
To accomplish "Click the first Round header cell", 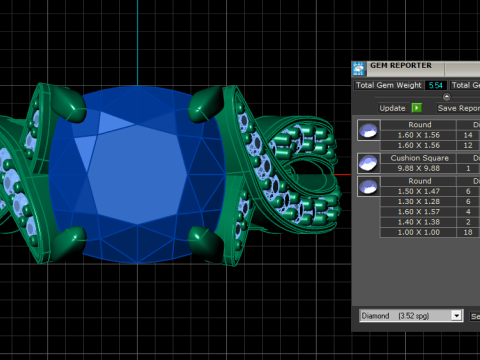I will point(419,125).
